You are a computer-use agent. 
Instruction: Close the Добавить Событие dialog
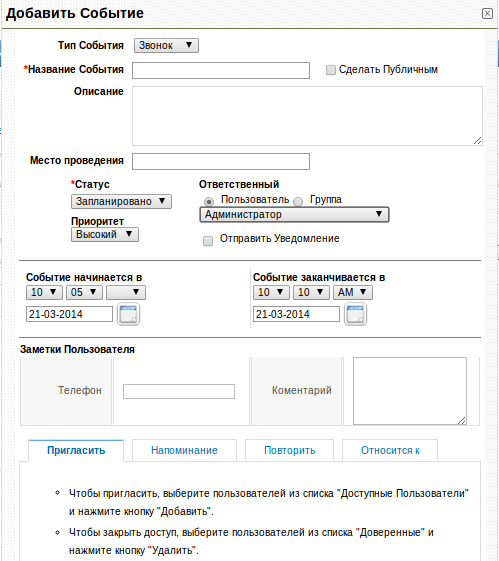click(487, 14)
